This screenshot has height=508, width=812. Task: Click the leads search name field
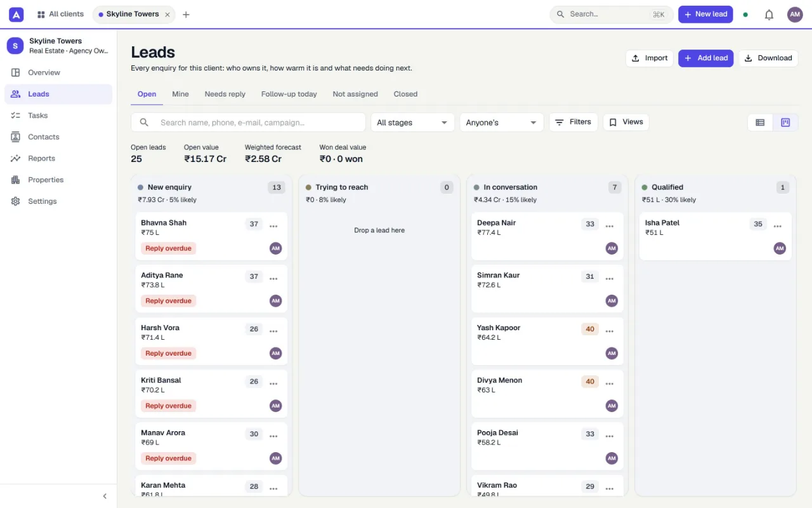(x=248, y=123)
